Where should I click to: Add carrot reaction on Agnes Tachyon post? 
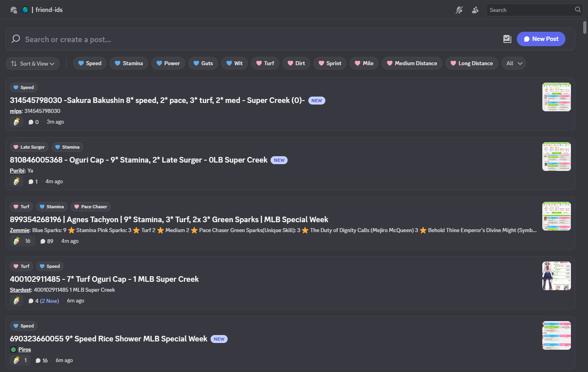point(23,241)
